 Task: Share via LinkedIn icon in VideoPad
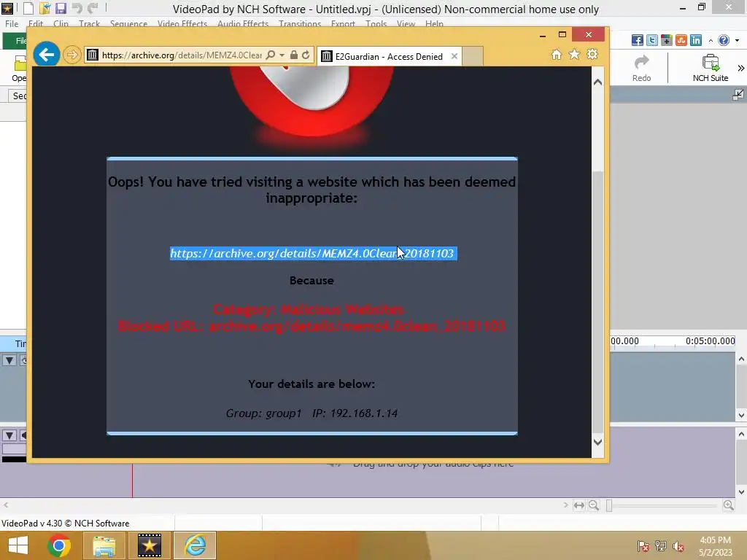[696, 40]
